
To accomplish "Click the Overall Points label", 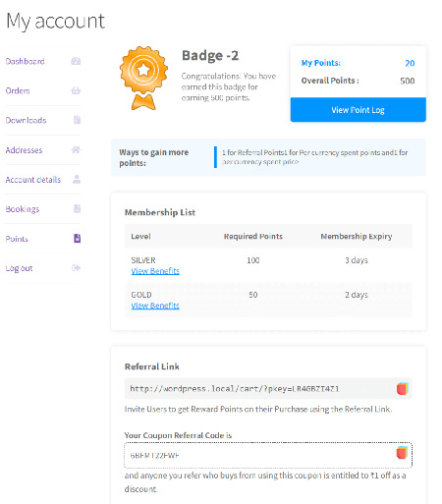I will tap(330, 81).
